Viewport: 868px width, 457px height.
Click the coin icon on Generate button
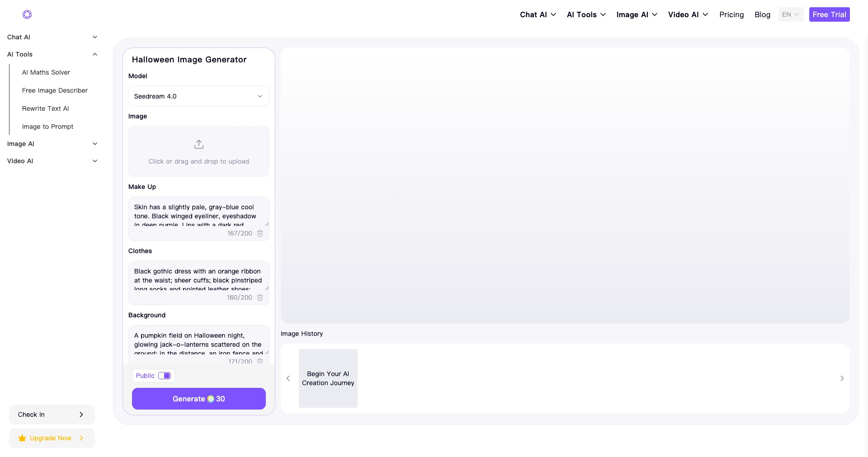tap(211, 399)
